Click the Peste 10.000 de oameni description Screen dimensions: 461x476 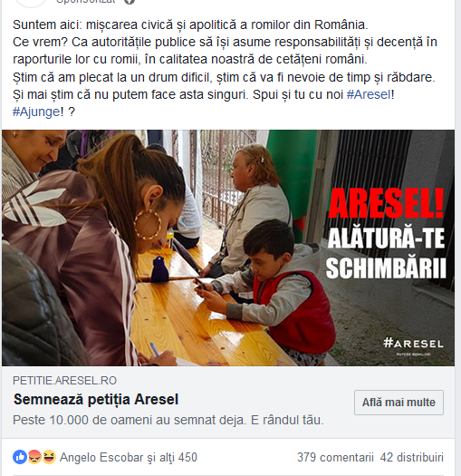click(x=168, y=420)
